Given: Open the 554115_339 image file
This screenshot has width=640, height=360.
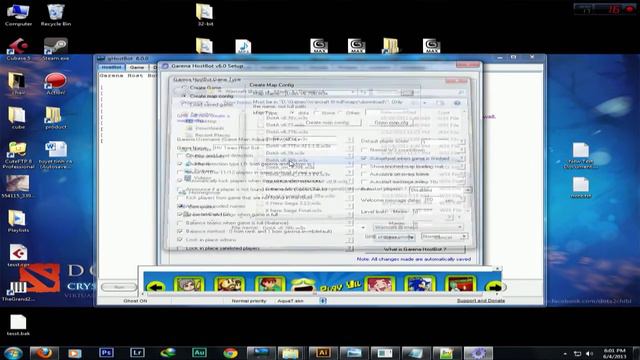Looking at the screenshot, I should (x=18, y=187).
